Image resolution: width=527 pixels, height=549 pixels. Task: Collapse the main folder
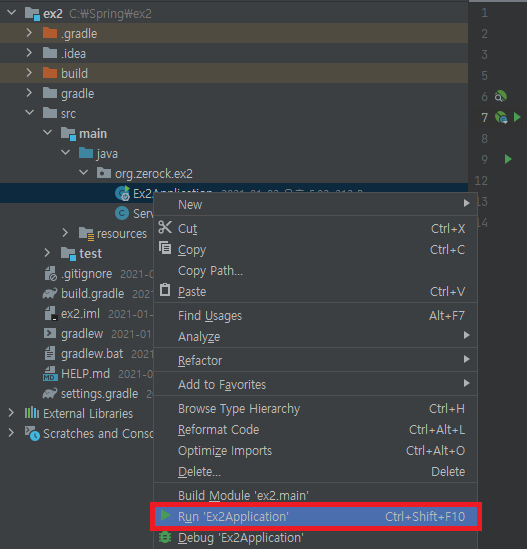point(47,132)
